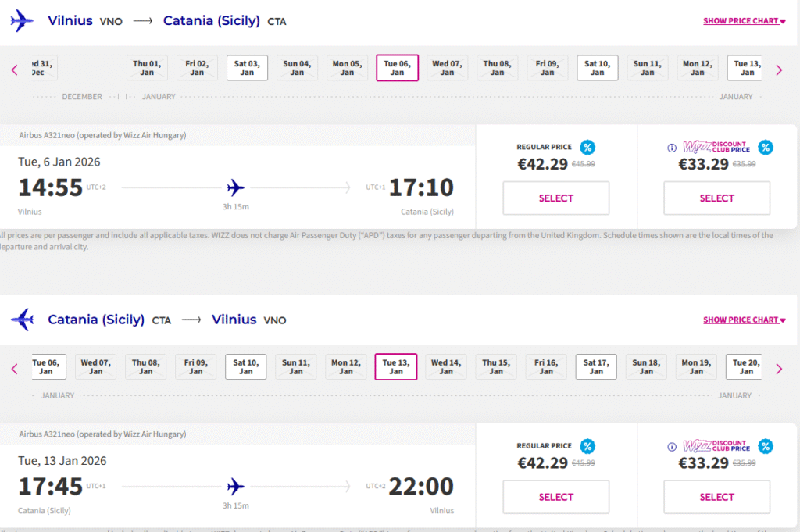Open the return Discount Club info icon
The width and height of the screenshot is (800, 532).
(x=671, y=447)
